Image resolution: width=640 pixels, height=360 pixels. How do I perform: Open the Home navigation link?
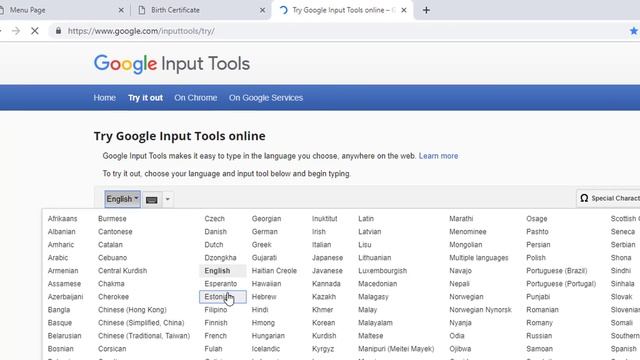pos(104,98)
